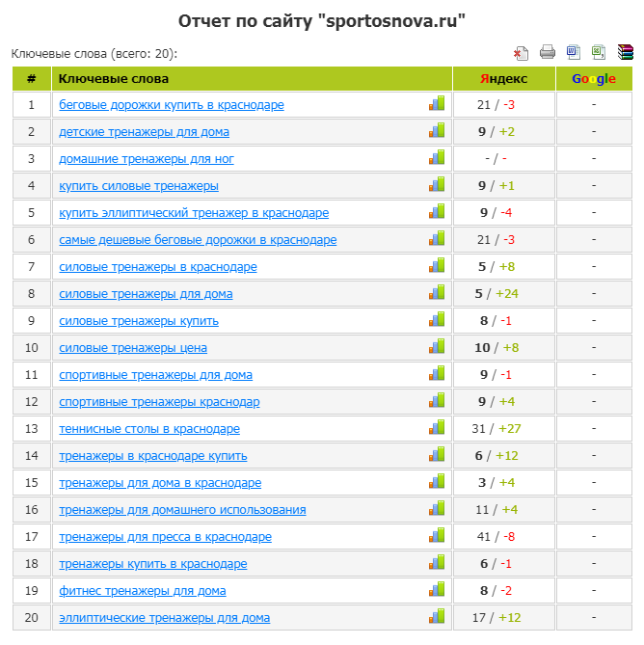Open chart icon for "эллиптические тренажеры для дома"

(x=437, y=617)
